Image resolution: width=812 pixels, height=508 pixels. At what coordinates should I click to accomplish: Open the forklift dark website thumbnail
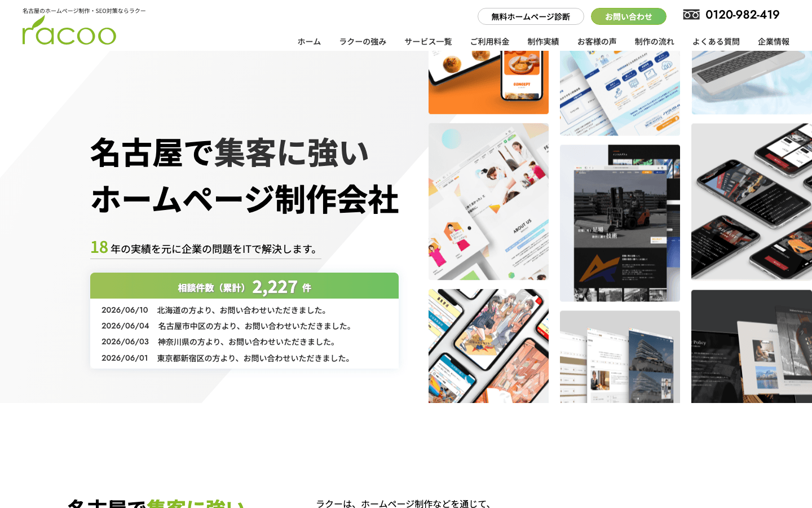click(x=620, y=223)
